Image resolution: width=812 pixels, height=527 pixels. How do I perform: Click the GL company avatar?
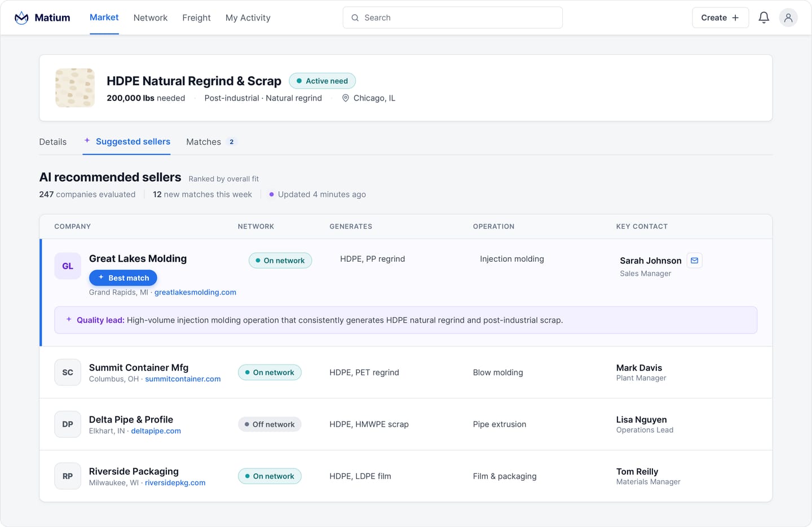[68, 266]
